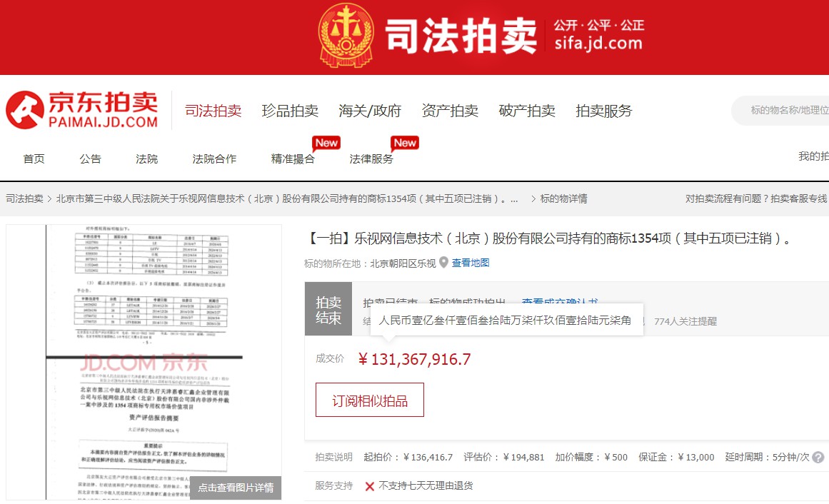Image resolution: width=829 pixels, height=504 pixels.
Task: Open the 公告 sub navigation link
Action: click(x=91, y=158)
